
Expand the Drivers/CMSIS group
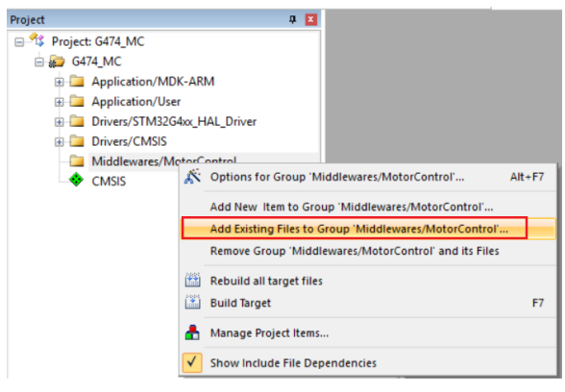pyautogui.click(x=60, y=142)
